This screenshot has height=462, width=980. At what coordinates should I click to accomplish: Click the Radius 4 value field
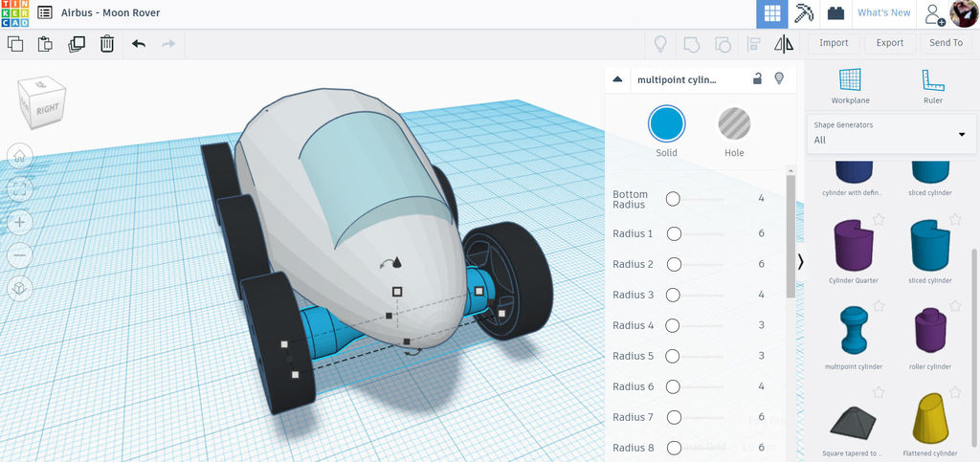click(761, 325)
